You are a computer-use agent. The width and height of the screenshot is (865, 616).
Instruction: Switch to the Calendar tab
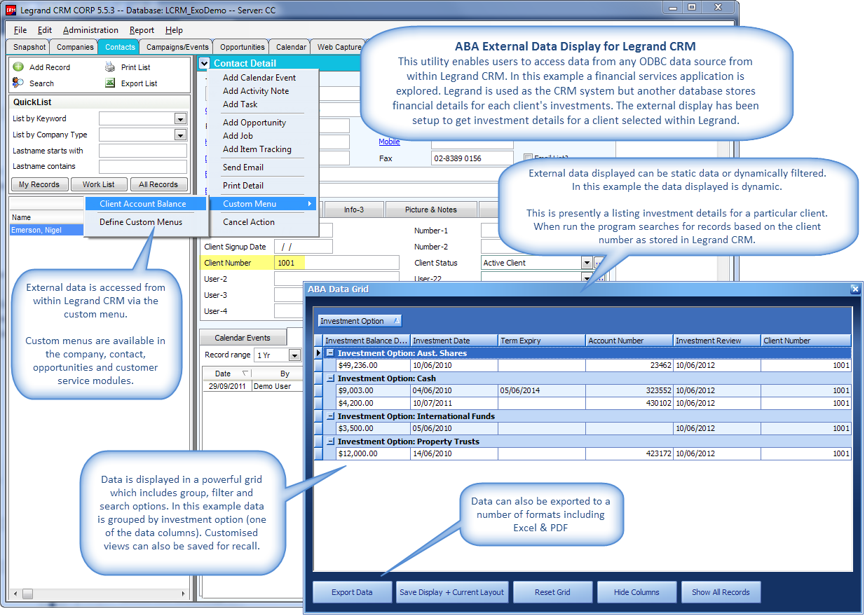(291, 47)
